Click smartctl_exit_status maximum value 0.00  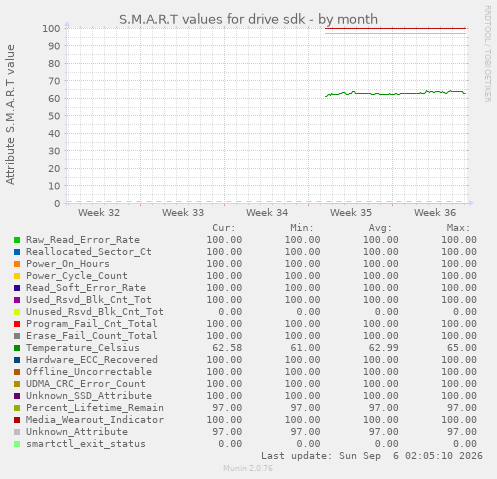click(x=465, y=444)
